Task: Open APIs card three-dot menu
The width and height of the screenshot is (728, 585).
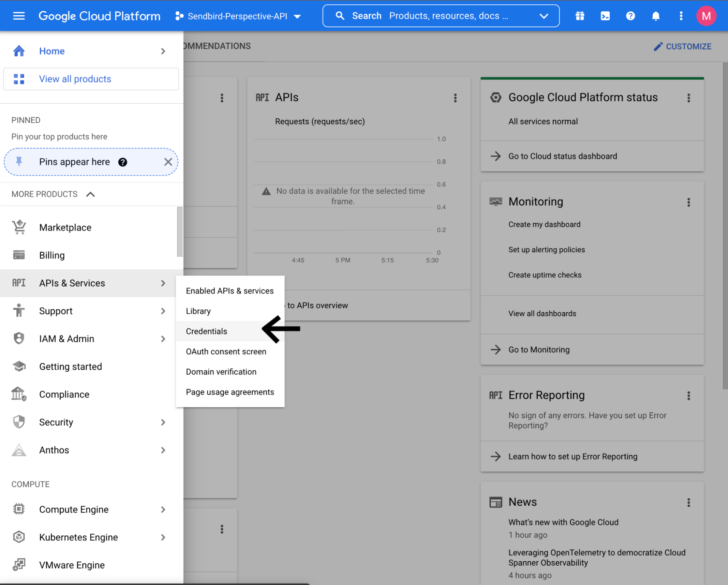Action: 455,98
